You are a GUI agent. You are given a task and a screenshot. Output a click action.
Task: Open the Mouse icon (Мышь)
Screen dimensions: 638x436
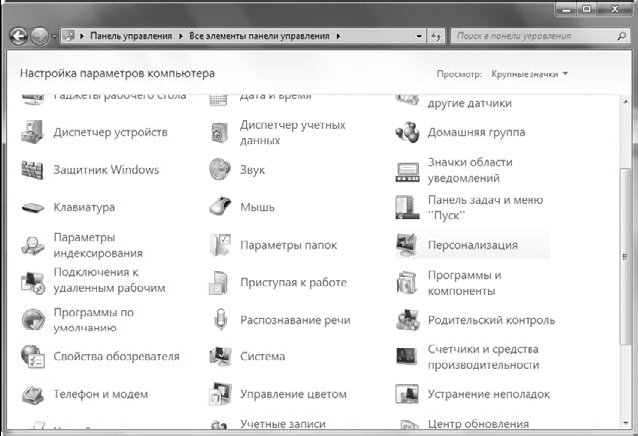[x=220, y=208]
